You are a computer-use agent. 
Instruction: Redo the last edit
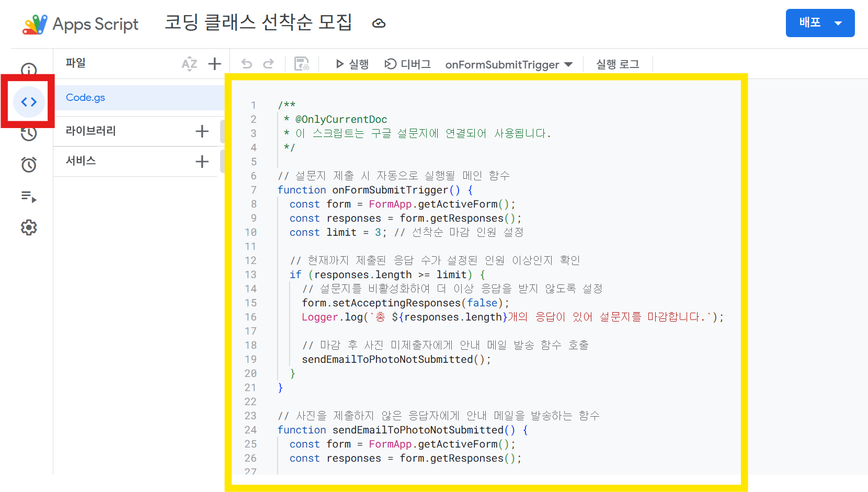pos(268,64)
